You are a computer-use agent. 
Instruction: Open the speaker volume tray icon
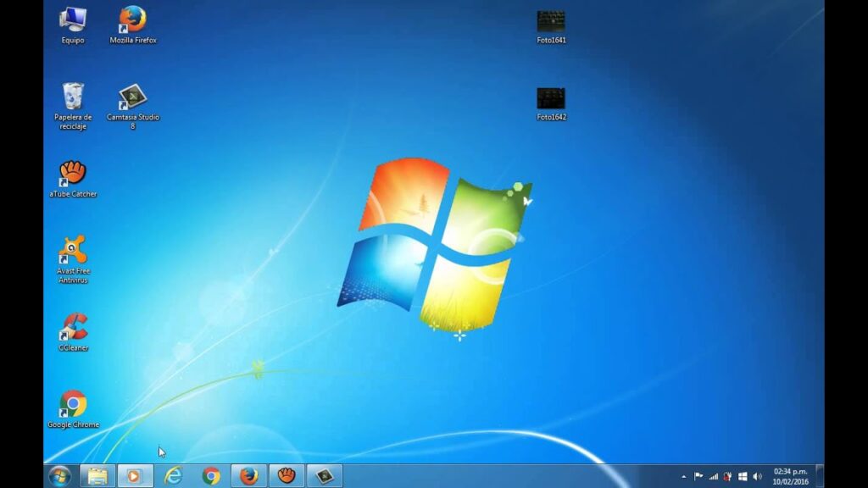[756, 476]
